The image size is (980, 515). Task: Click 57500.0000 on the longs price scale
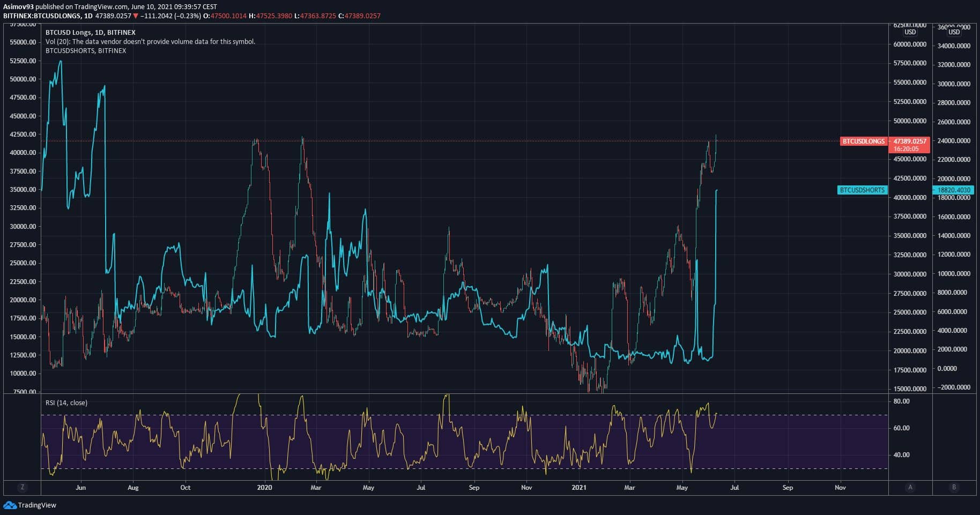pyautogui.click(x=910, y=63)
